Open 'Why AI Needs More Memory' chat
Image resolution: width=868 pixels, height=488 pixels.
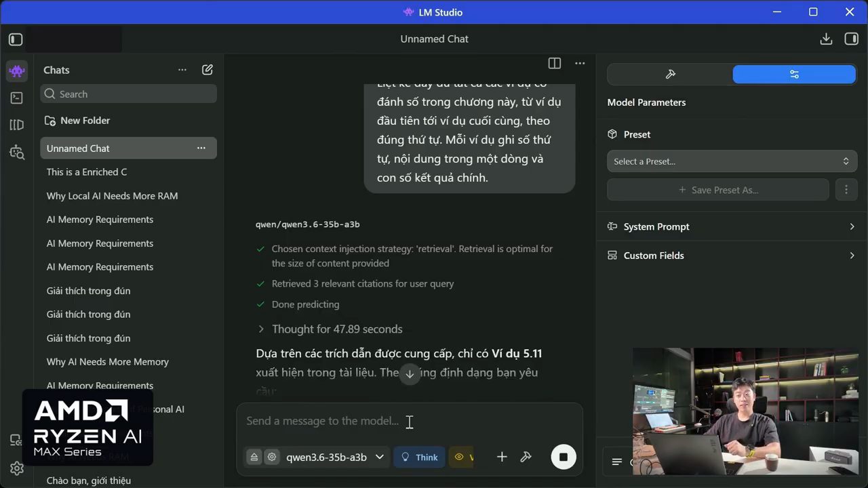tap(129, 362)
